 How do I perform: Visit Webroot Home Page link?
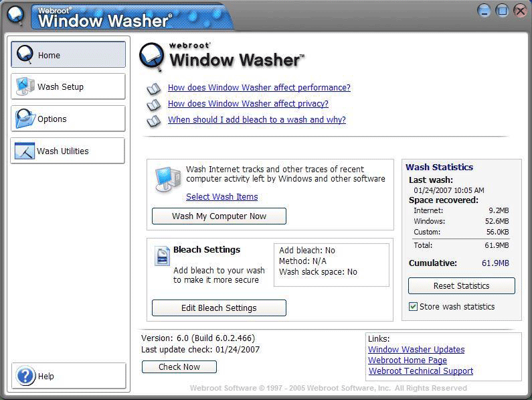(408, 360)
